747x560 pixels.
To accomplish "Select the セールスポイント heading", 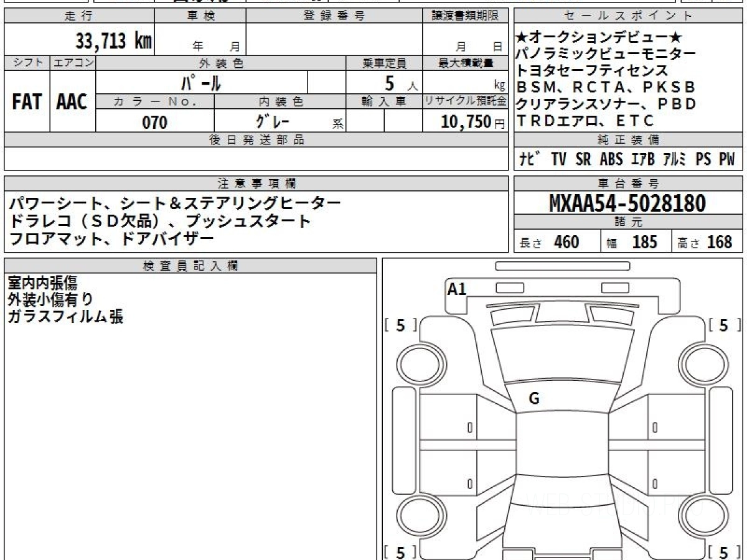I will pos(629,16).
